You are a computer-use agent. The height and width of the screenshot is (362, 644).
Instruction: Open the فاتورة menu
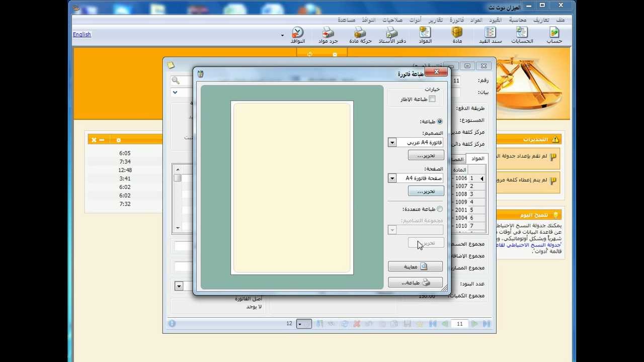point(457,20)
